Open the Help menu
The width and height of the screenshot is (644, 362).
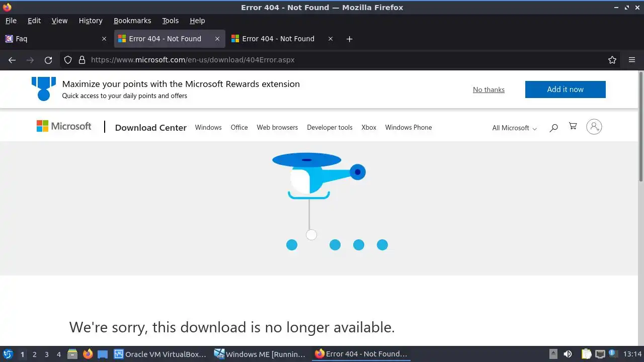click(197, 21)
